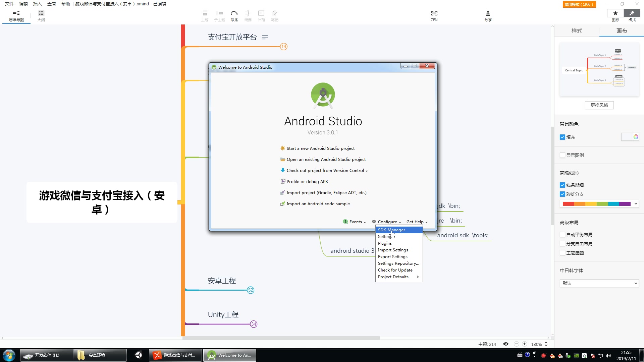
Task: Switch to the 大纲 outline view
Action: pos(41,16)
